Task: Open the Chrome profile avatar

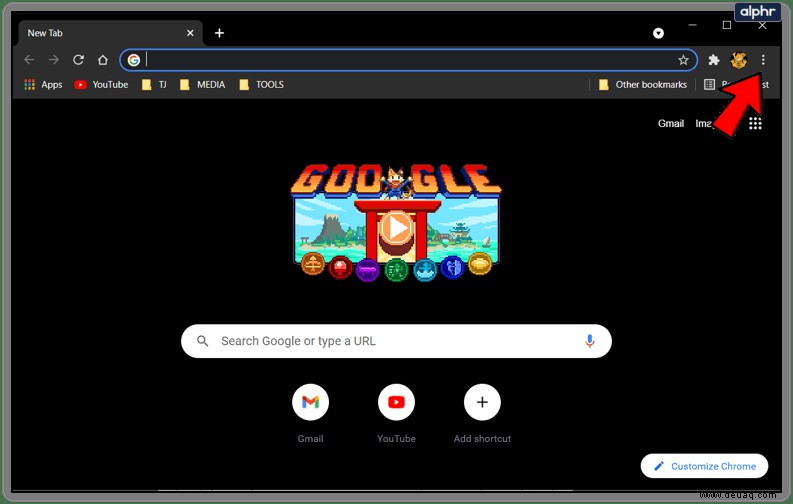Action: (x=738, y=60)
